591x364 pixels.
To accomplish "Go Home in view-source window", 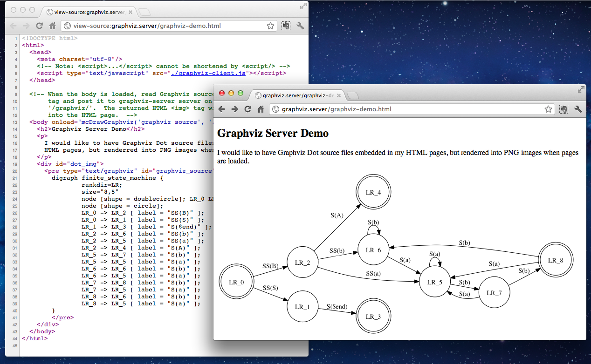I will [52, 26].
